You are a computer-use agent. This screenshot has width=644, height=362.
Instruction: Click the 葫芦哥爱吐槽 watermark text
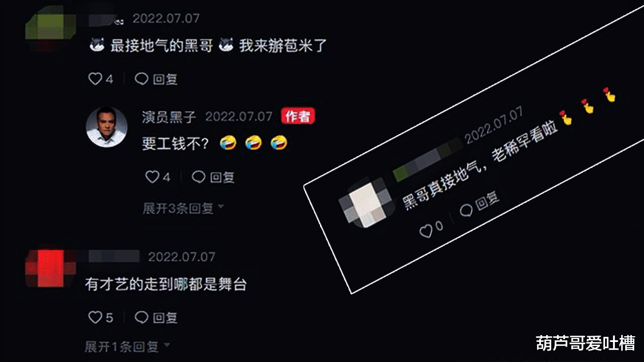pyautogui.click(x=586, y=343)
